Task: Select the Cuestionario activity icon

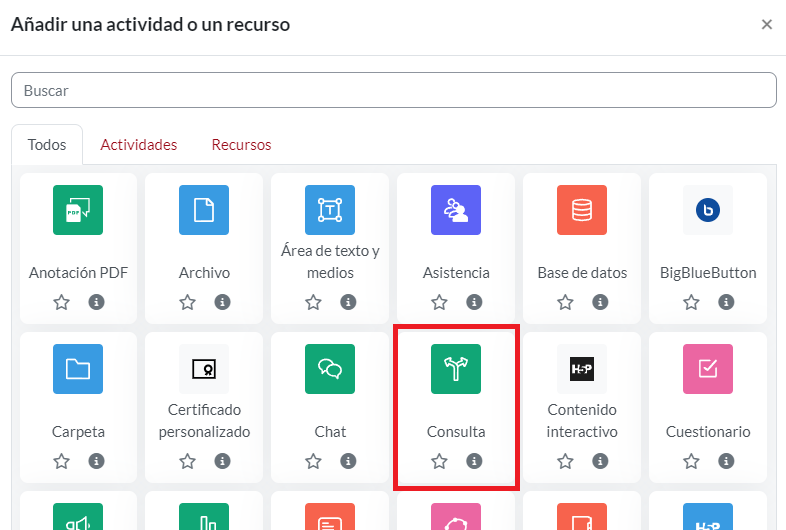Action: [x=708, y=369]
